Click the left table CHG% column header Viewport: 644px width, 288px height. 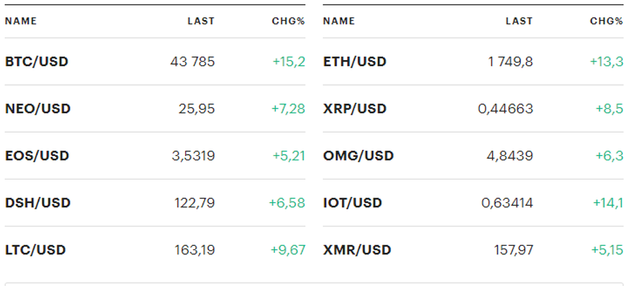point(288,21)
